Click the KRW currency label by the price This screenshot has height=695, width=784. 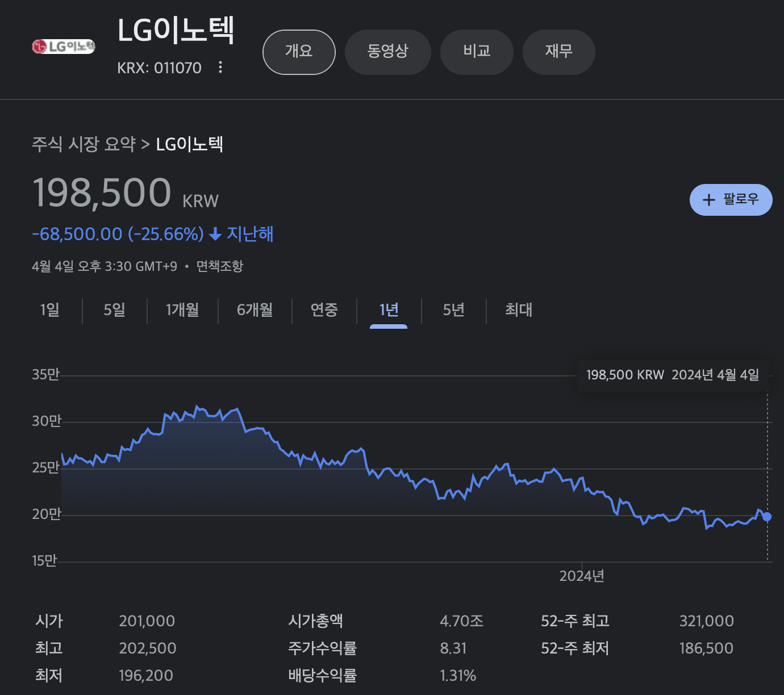click(201, 201)
